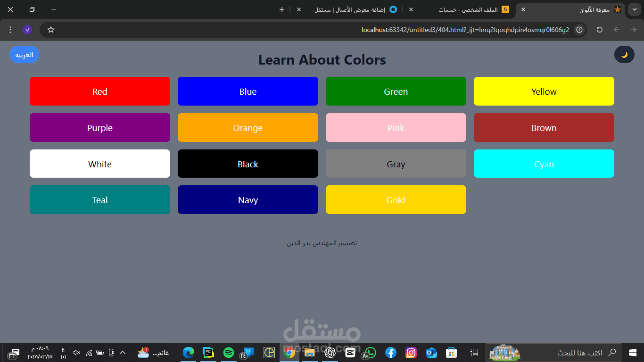Open ChatGPT from the taskbar
This screenshot has width=644, height=362.
point(330,353)
